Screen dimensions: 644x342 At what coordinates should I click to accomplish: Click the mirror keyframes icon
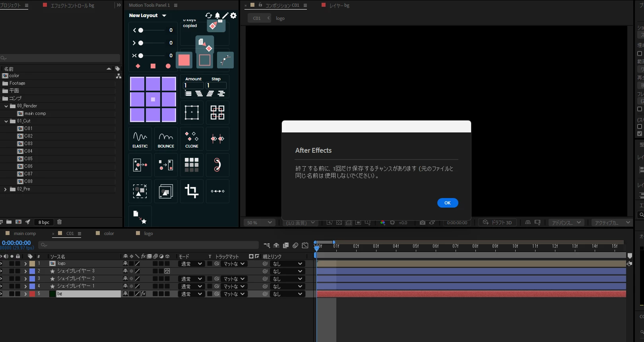pos(217,139)
